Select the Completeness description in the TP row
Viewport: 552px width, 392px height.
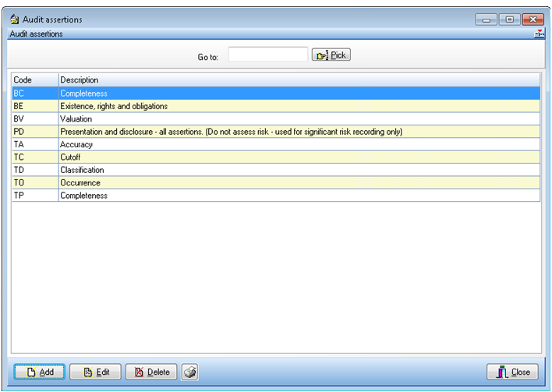pyautogui.click(x=299, y=196)
